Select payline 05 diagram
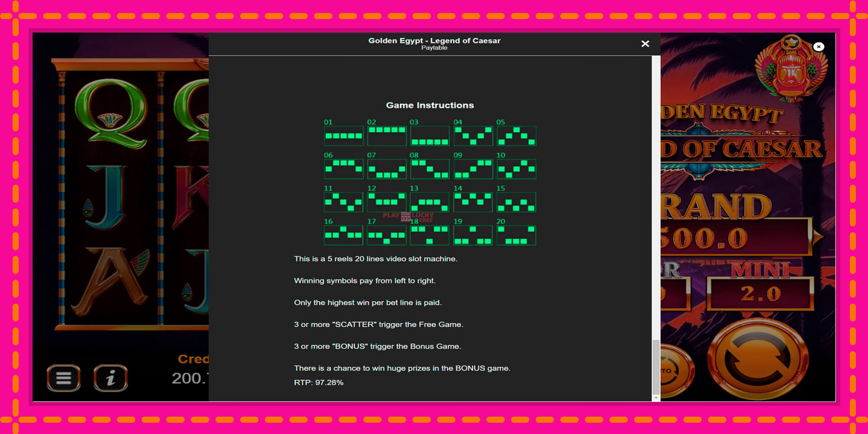868x434 pixels. coord(516,136)
